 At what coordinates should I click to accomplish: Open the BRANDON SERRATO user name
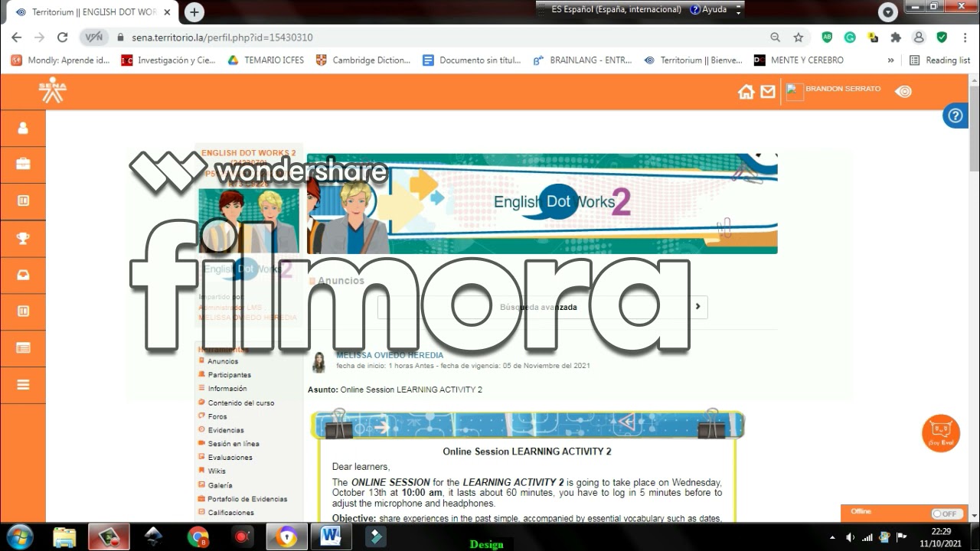coord(843,89)
